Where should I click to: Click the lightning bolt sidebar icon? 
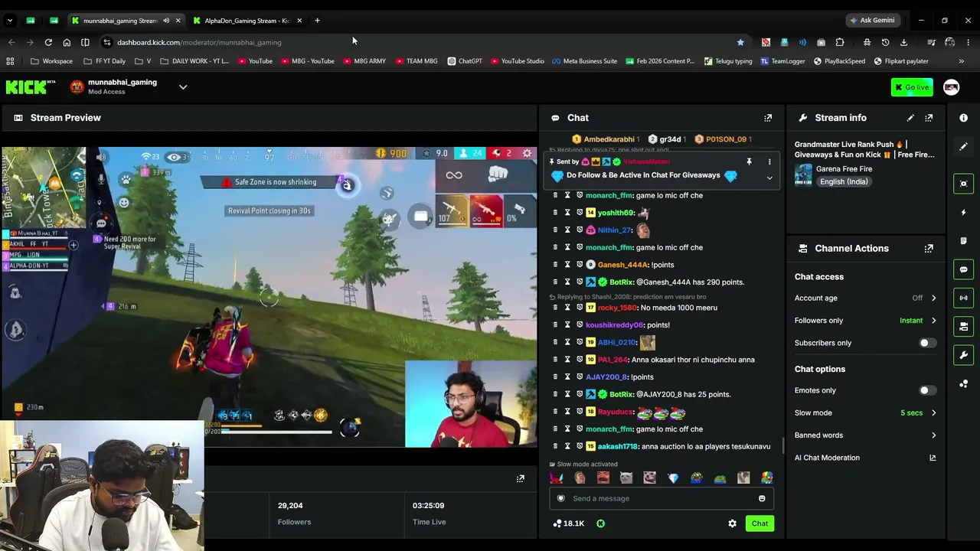(x=963, y=212)
